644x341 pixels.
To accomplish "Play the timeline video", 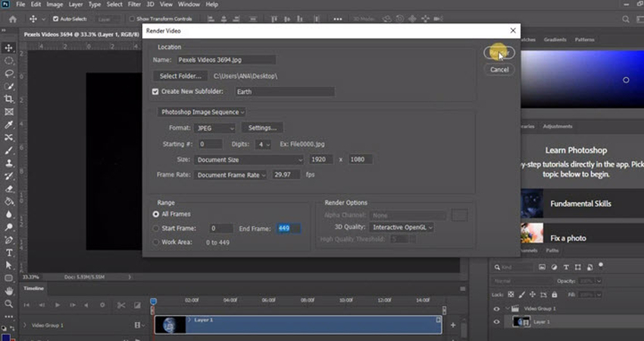I will (x=58, y=305).
